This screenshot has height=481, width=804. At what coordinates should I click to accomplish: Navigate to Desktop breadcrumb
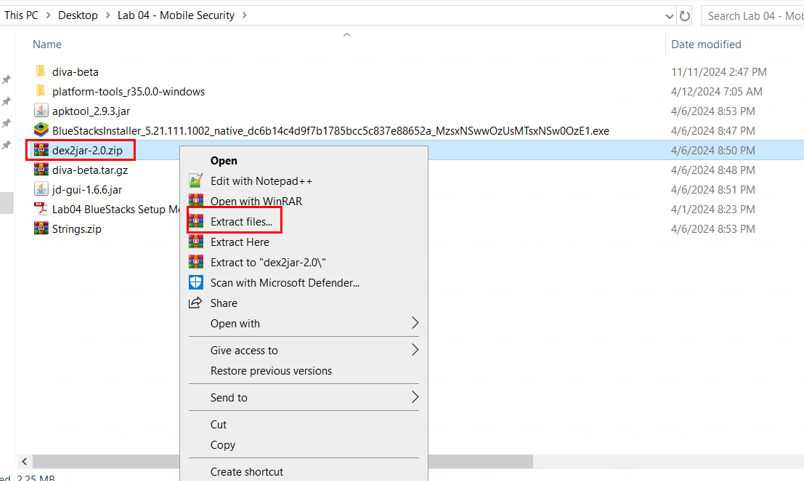[x=77, y=15]
